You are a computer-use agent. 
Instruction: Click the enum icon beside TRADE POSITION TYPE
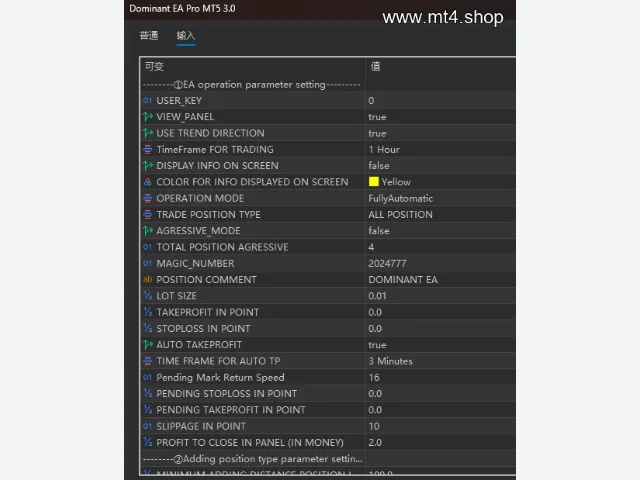[147, 215]
